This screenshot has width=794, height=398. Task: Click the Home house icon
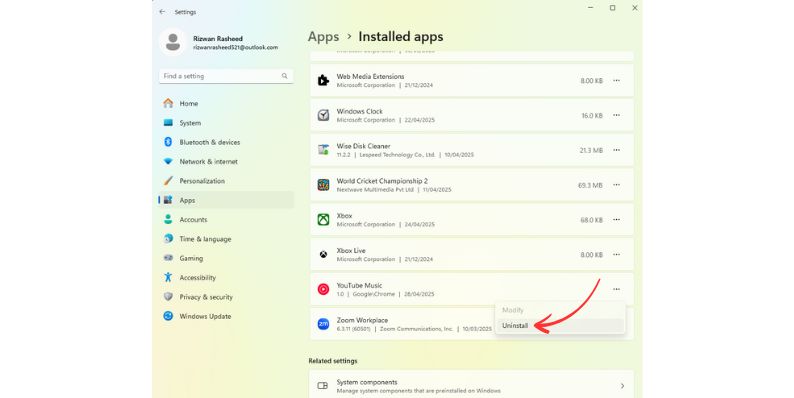[168, 103]
